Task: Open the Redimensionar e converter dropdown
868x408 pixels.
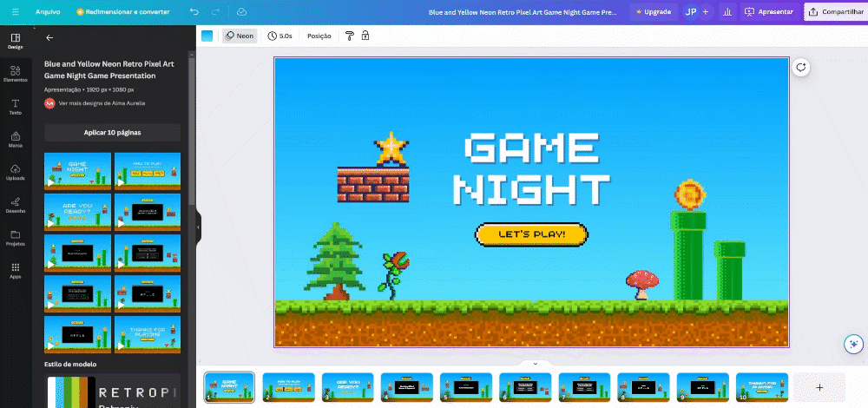Action: [122, 12]
